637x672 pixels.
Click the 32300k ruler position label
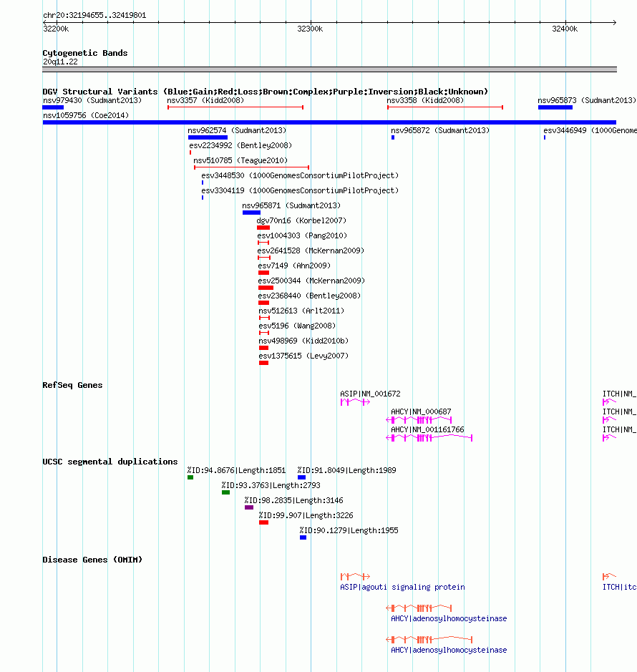(x=310, y=29)
